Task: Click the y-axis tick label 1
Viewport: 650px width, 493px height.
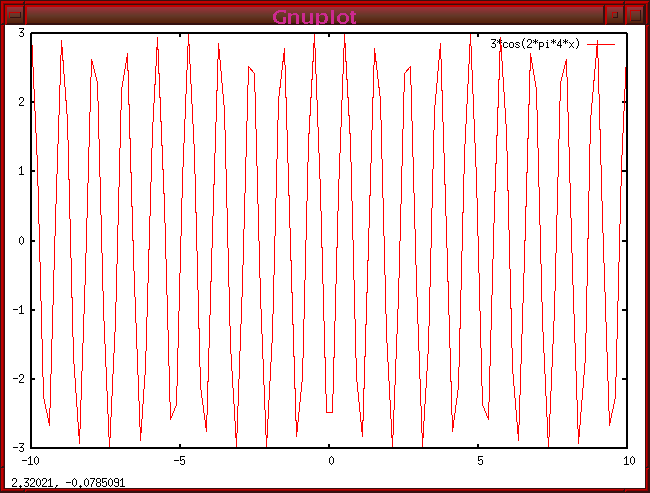Action: point(21,171)
